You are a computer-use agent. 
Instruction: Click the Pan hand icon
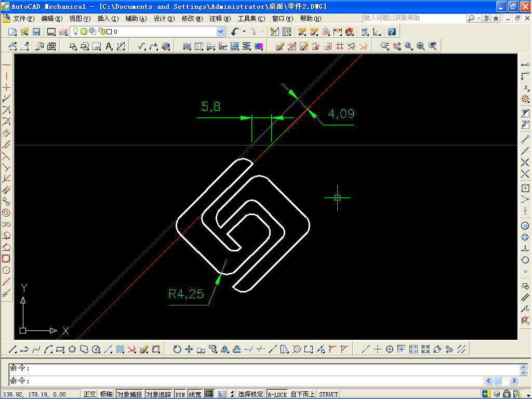point(397,46)
